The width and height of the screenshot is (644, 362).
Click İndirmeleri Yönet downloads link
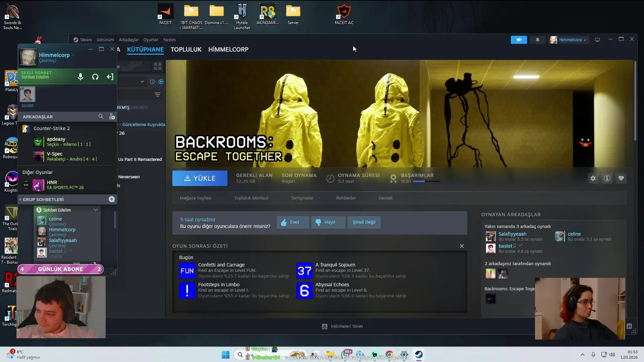343,326
